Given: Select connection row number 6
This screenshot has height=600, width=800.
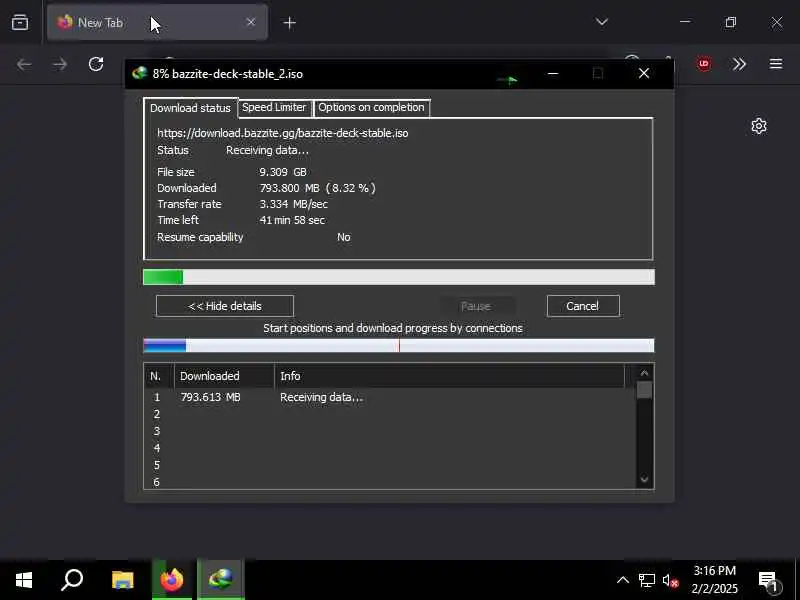Looking at the screenshot, I should coord(390,482).
